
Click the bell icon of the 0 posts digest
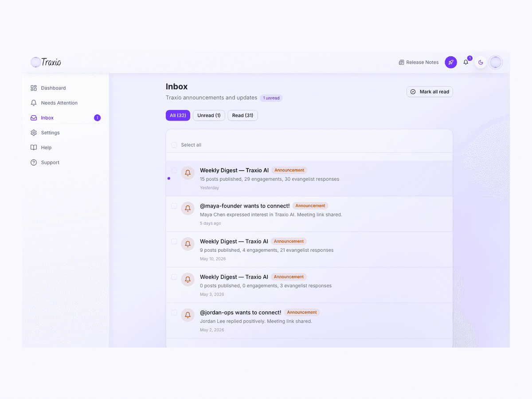tap(188, 279)
